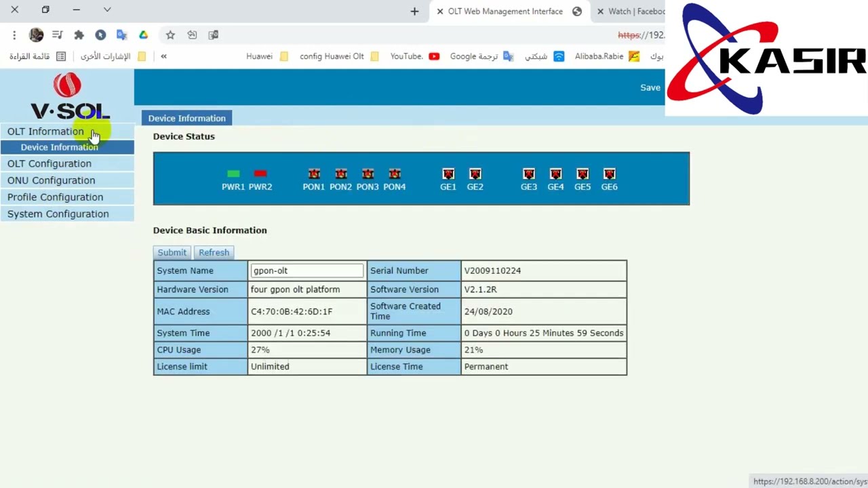The width and height of the screenshot is (868, 488).
Task: Close the Watch Facebook tab
Action: [x=600, y=12]
